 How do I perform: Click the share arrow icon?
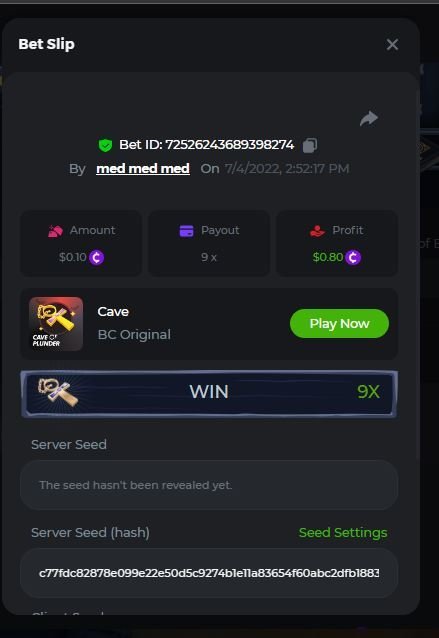coord(369,118)
